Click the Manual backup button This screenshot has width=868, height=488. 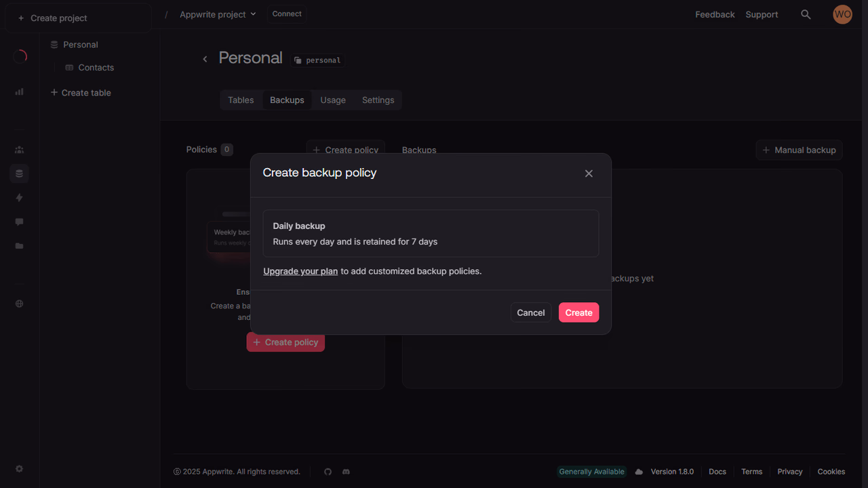click(799, 150)
